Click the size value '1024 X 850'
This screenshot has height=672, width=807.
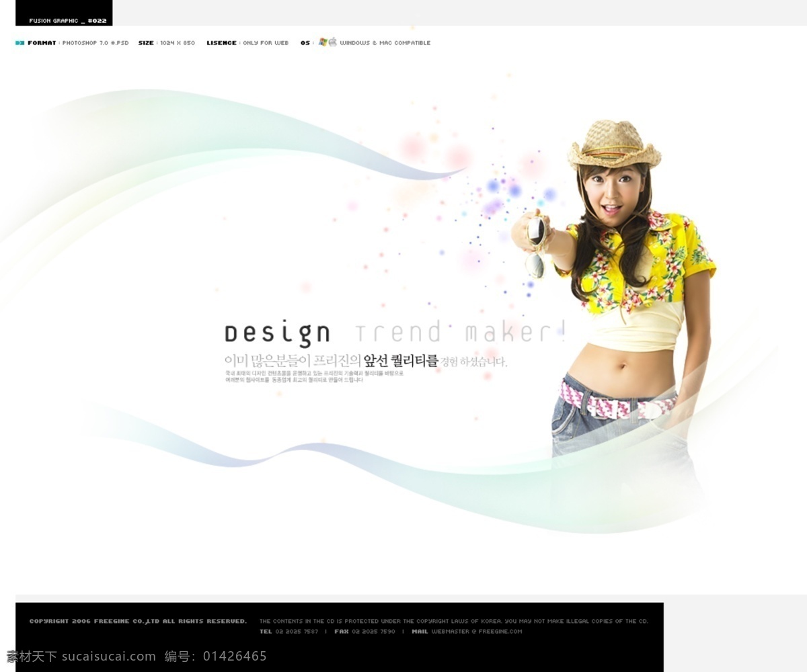[x=178, y=43]
